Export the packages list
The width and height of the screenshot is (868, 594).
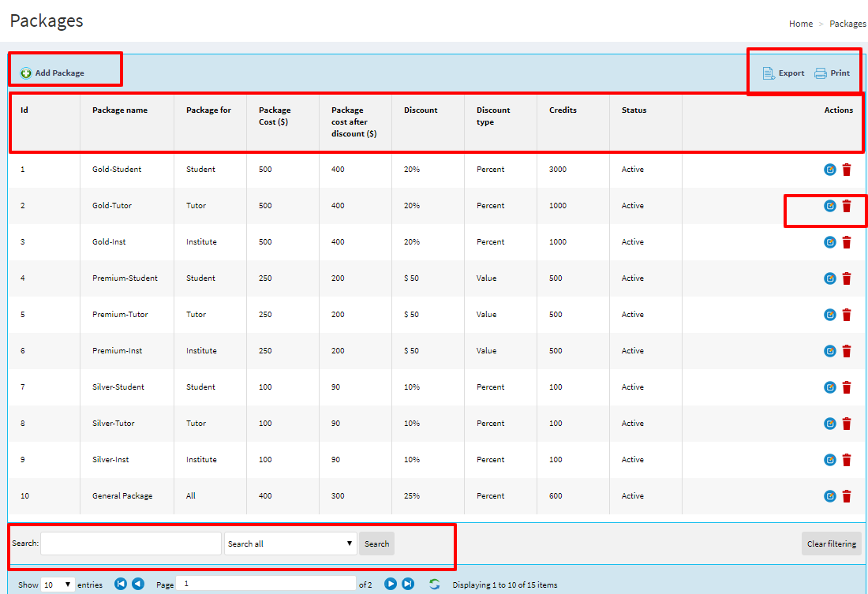click(x=784, y=73)
